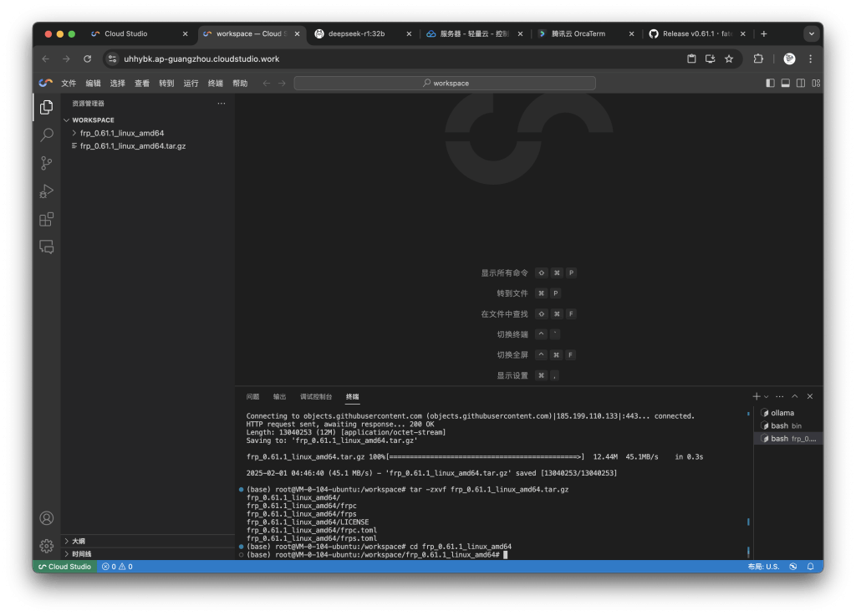Expand the frp_0.61.1_linux_amd64 folder

pyautogui.click(x=147, y=133)
